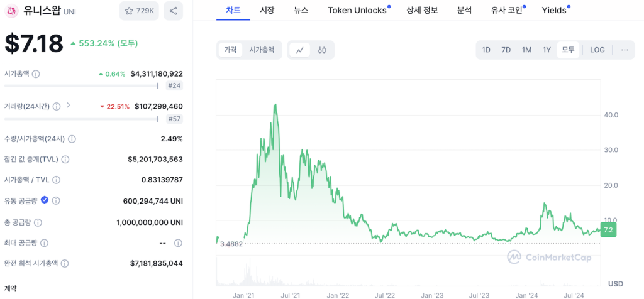Screen dimensions: 644x299
Task: Switch to line chart view
Action: 300,50
